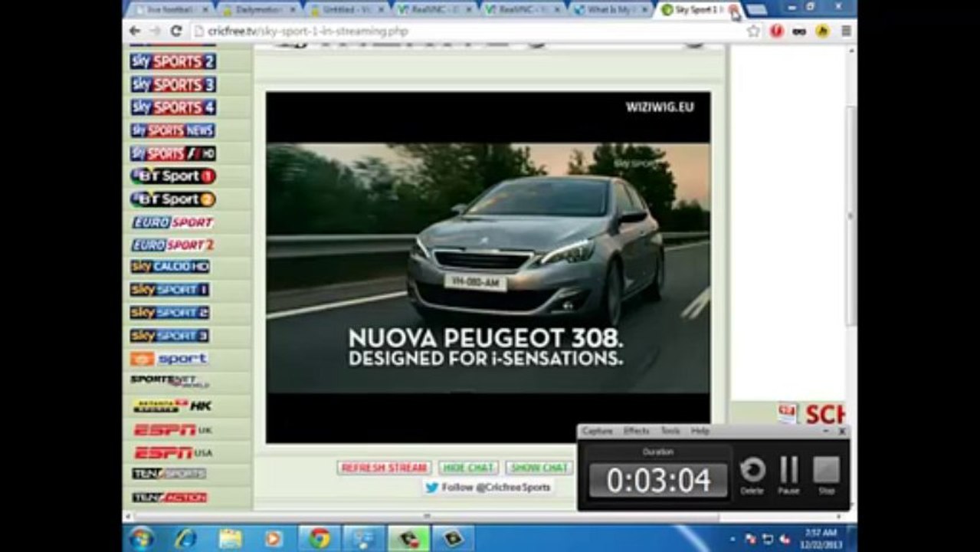The image size is (980, 552).
Task: Open the SportsNet World channel
Action: click(x=169, y=380)
